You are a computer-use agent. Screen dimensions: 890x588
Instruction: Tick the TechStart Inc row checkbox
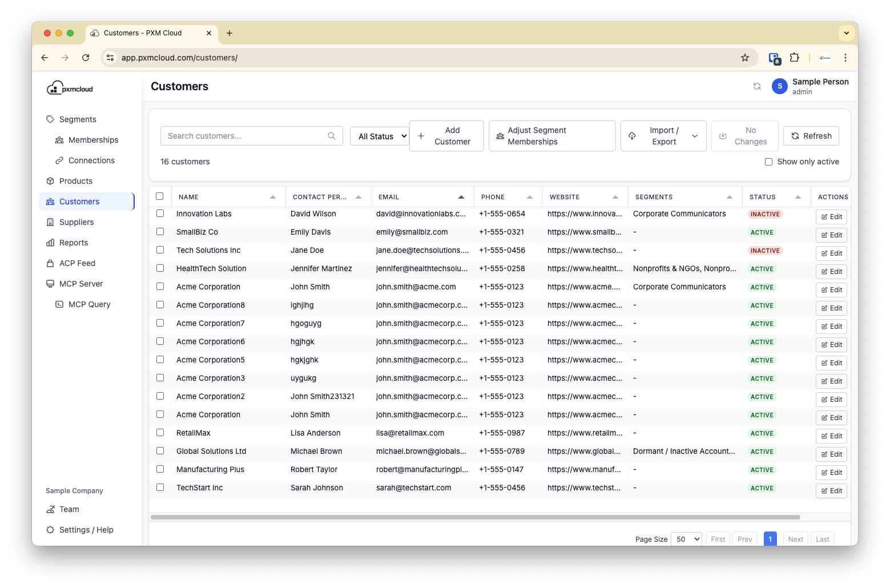(160, 488)
